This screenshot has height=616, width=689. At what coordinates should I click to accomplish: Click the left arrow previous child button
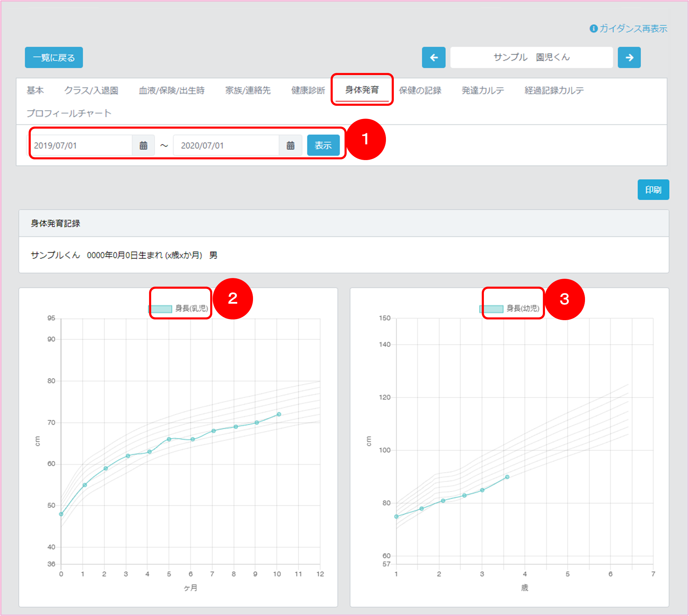coord(433,58)
